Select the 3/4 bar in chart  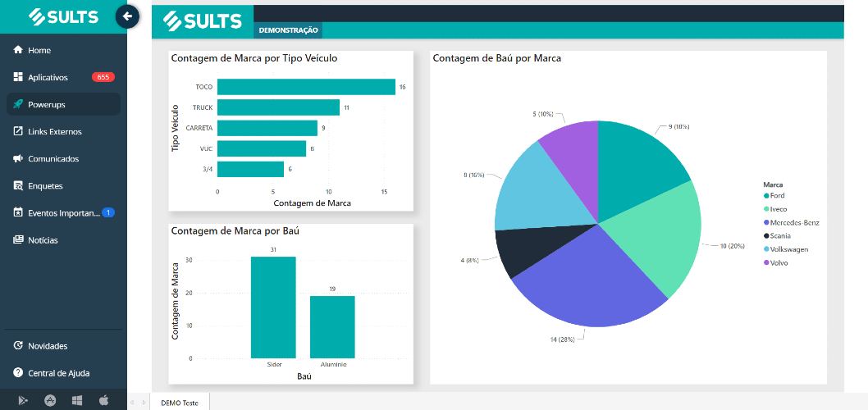(250, 169)
